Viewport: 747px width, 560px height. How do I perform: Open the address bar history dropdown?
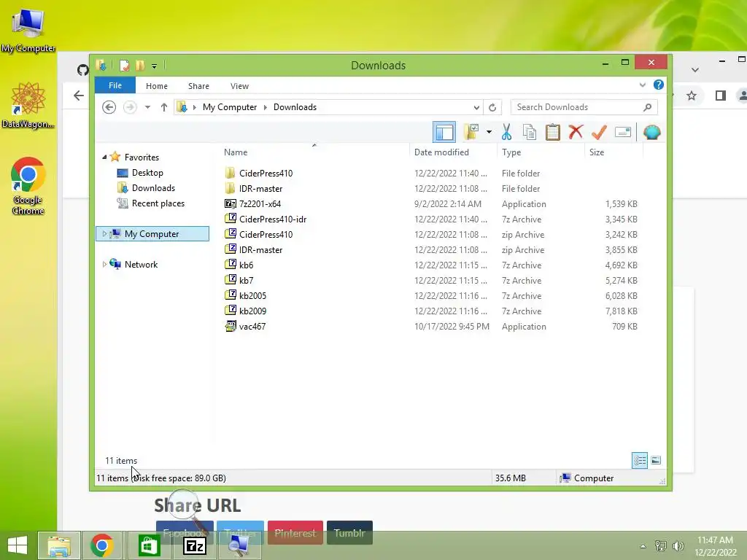476,108
